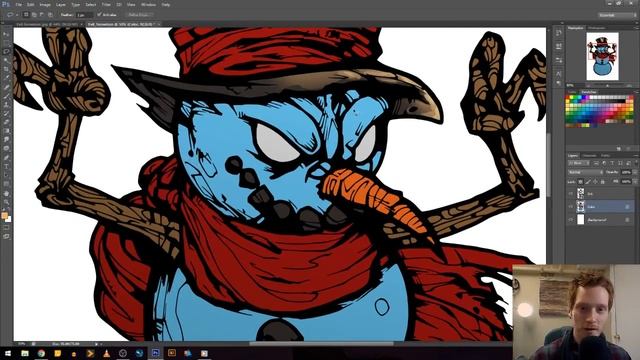Open the Fill slider arrow
640x360 pixels.
635,182
